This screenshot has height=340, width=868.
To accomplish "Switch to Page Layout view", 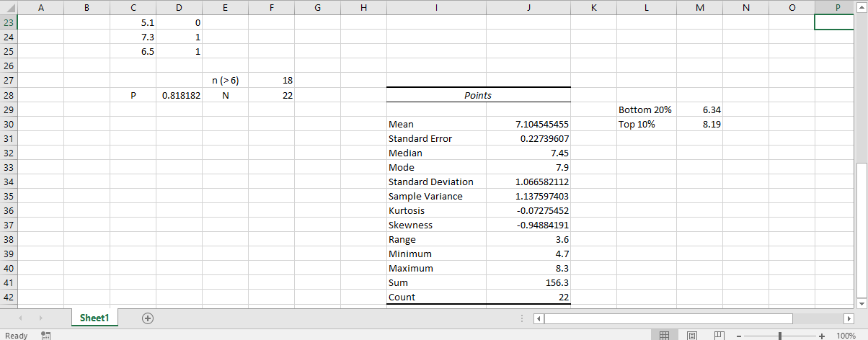I will (x=691, y=335).
